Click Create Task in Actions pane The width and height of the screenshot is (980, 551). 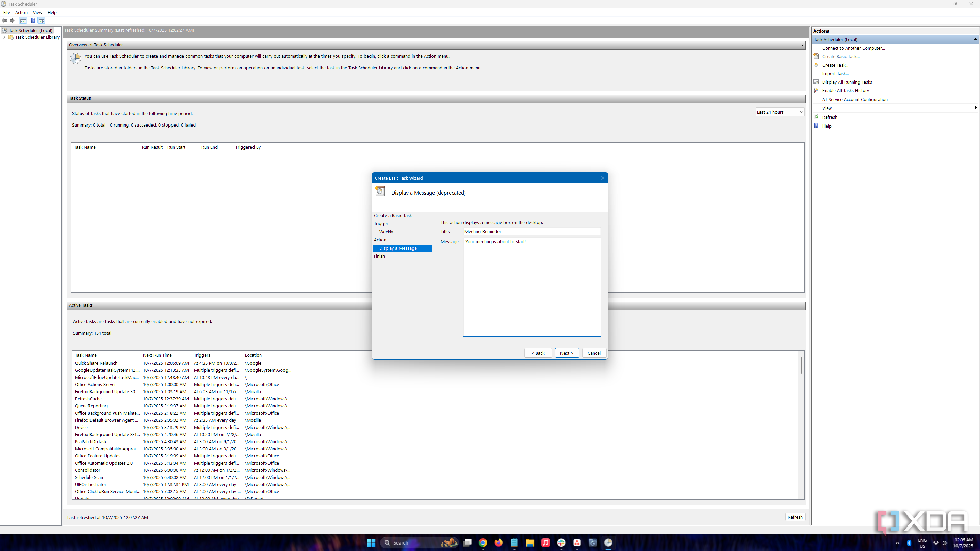[x=835, y=65]
